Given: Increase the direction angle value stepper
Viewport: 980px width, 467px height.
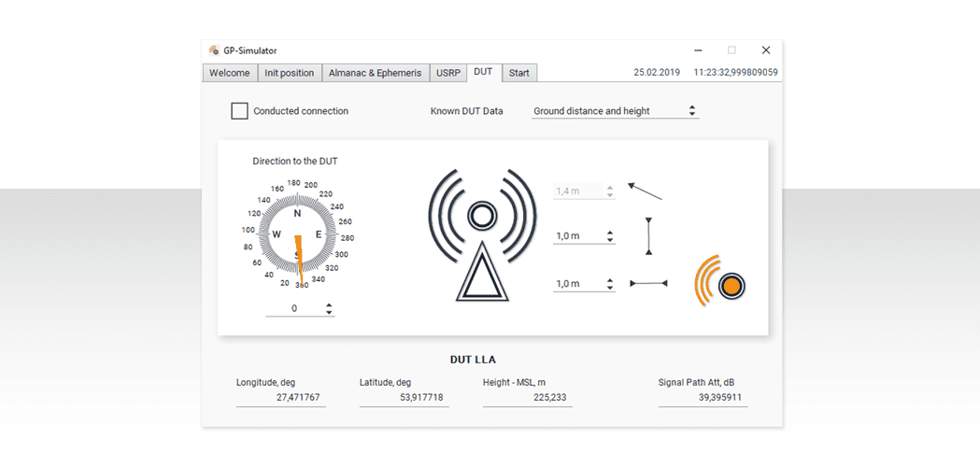Looking at the screenshot, I should [x=329, y=304].
